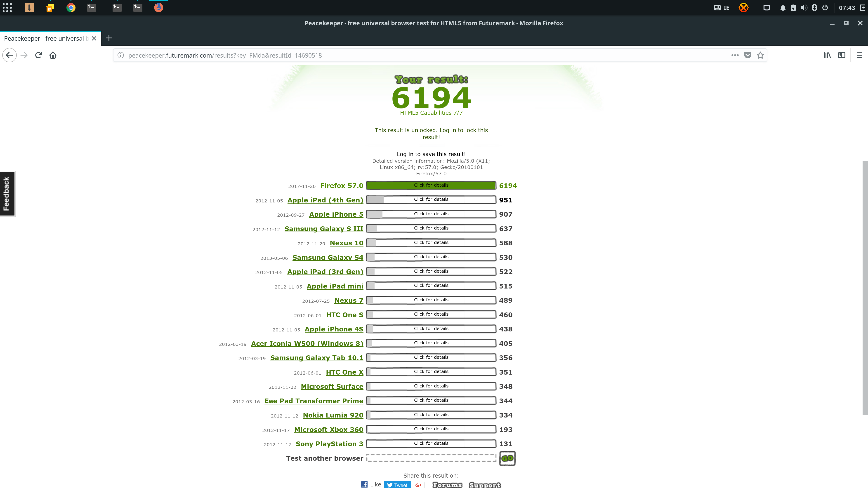Expand details bar for Apple iPad 4th Gen
This screenshot has width=868, height=488.
431,200
